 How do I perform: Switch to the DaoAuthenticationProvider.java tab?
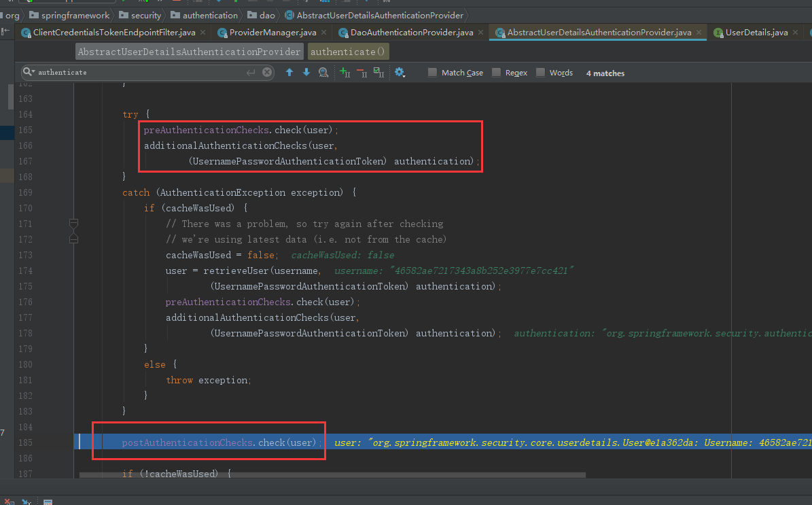(411, 33)
